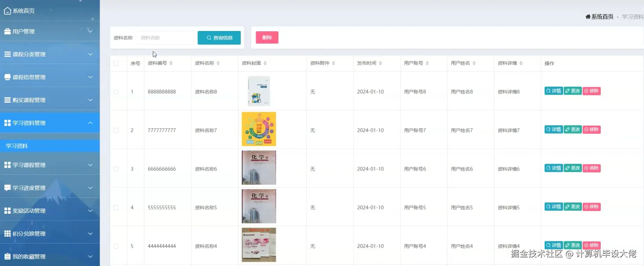This screenshot has height=266, width=644.
Task: Sort by 用户姓名 column arrows
Action: tap(474, 63)
